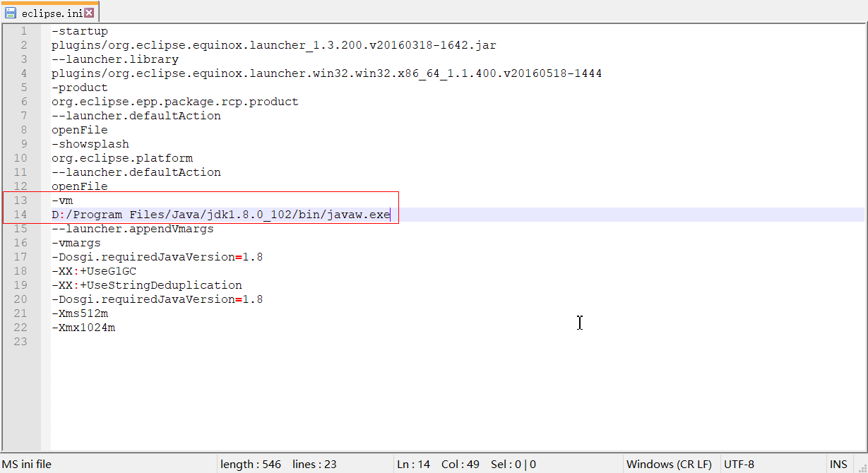The width and height of the screenshot is (868, 473).
Task: Click the launcher.win32.win32.x86_64 plugin path line
Action: coord(327,73)
